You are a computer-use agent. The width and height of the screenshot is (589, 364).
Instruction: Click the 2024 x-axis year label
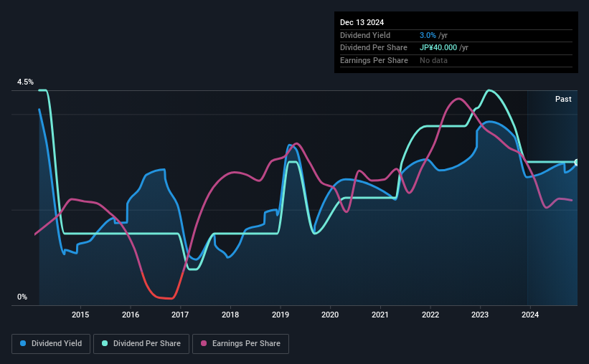click(x=530, y=315)
